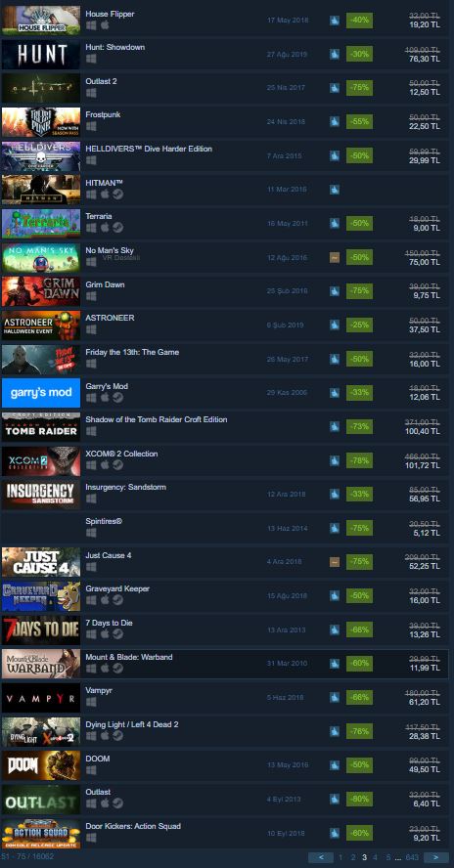Image resolution: width=454 pixels, height=868 pixels.
Task: Click the review icon for the DOOM row
Action: tap(335, 765)
